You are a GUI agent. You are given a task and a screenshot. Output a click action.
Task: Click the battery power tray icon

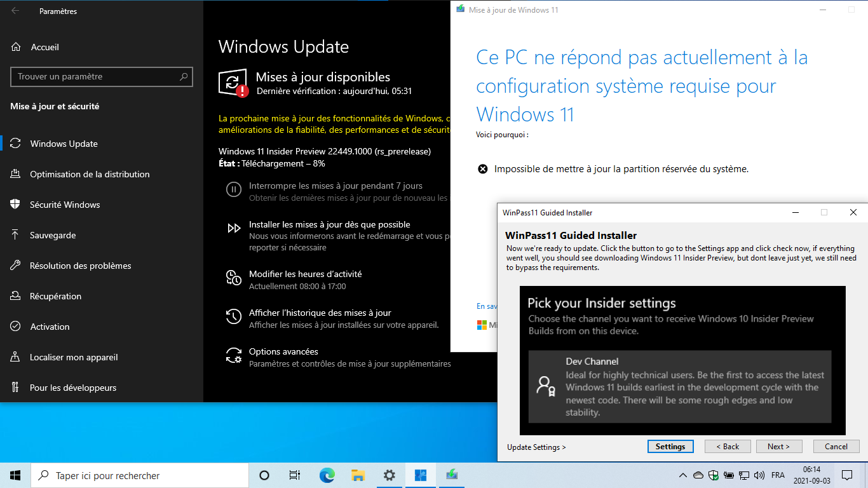click(x=729, y=475)
